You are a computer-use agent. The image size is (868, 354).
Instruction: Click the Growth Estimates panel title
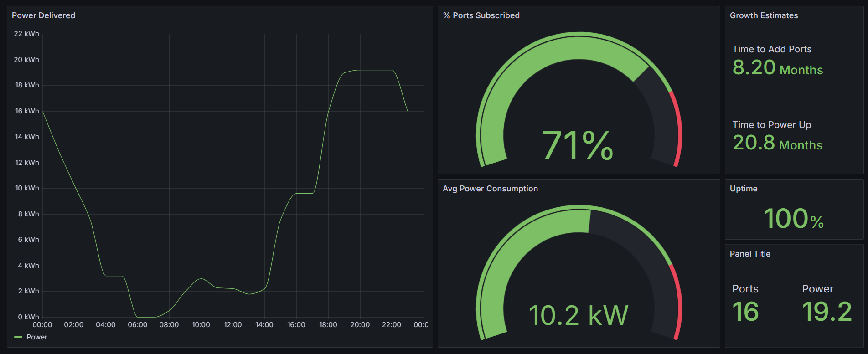point(764,15)
